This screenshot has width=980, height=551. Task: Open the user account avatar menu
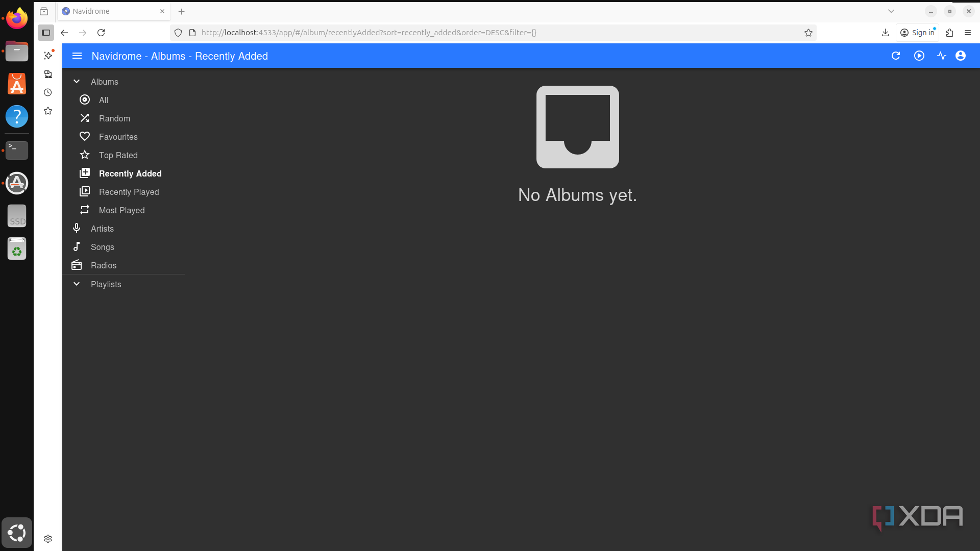pos(961,56)
